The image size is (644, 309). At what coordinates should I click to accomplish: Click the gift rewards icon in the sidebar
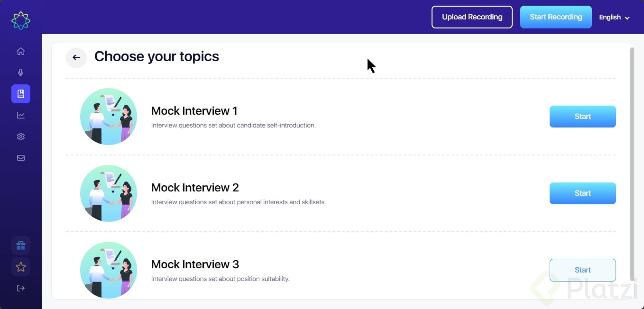tap(21, 245)
